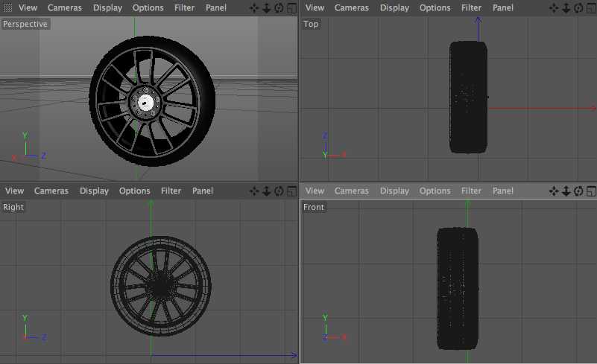
Task: Open the Panel menu in Top viewport
Action: tap(503, 7)
